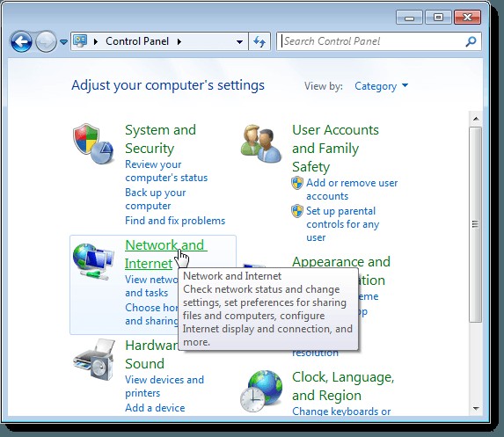504x437 pixels.
Task: Click the vertical scrollbar thumb
Action: [475, 224]
